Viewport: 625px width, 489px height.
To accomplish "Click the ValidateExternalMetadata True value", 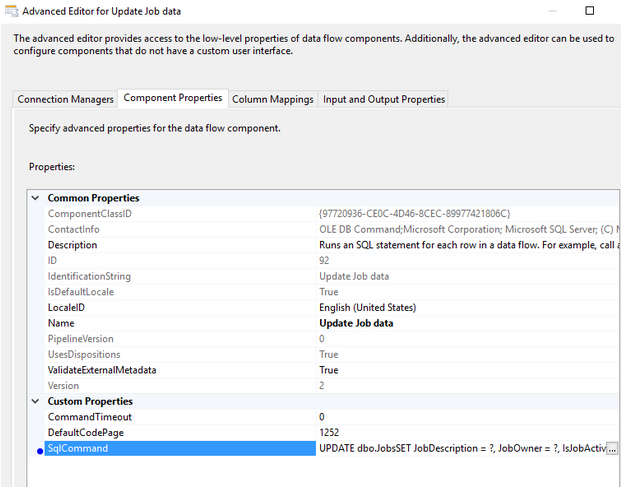I will pyautogui.click(x=328, y=370).
